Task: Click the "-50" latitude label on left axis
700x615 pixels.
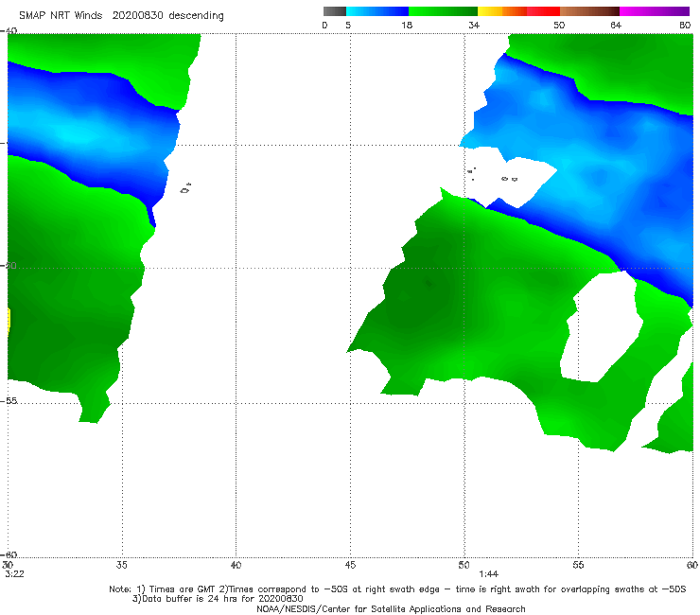Action: (9, 266)
